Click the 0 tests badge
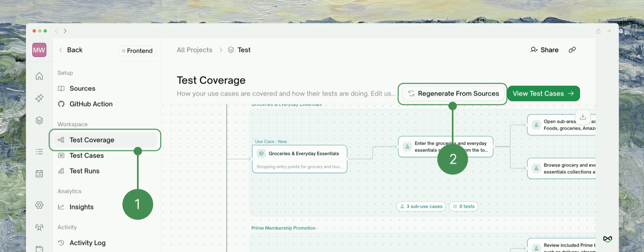 [x=463, y=206]
